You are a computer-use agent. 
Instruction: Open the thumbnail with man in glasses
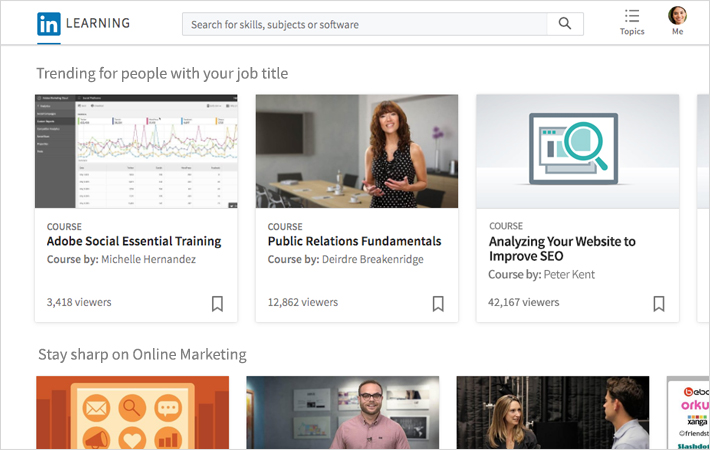343,412
